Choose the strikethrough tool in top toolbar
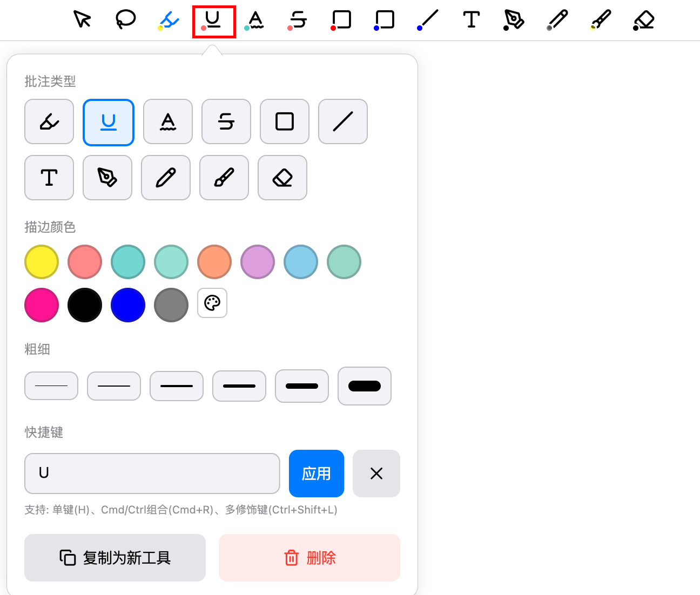The image size is (700, 595). point(298,20)
